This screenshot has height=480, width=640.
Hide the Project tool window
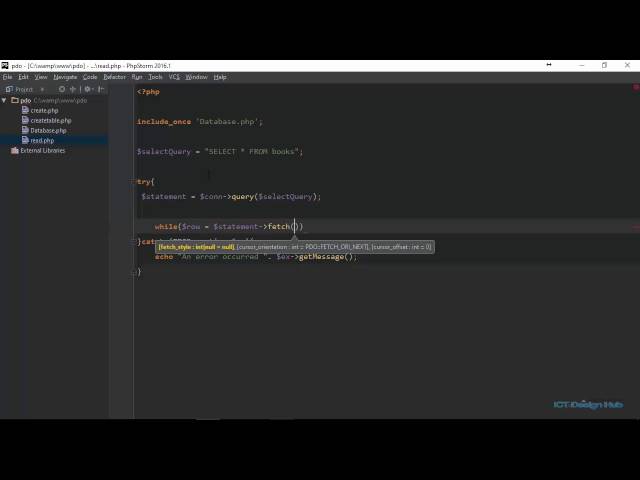(100, 89)
